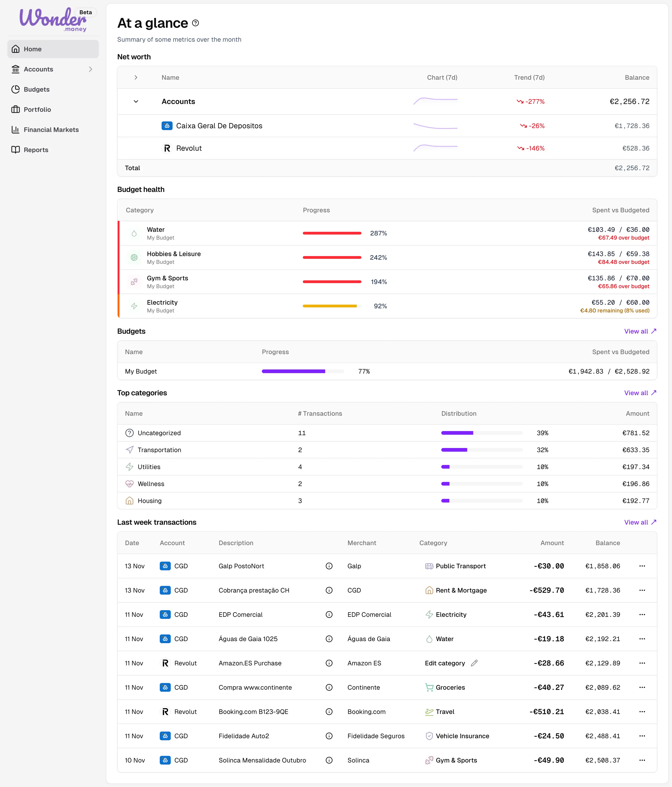Click the Wonder.money logo
The width and height of the screenshot is (672, 787).
coord(53,19)
